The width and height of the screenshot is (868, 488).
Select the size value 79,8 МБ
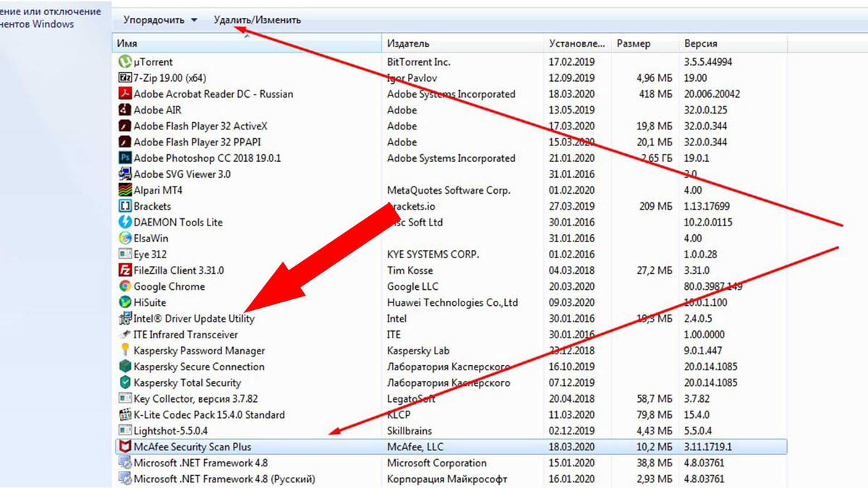click(x=654, y=415)
